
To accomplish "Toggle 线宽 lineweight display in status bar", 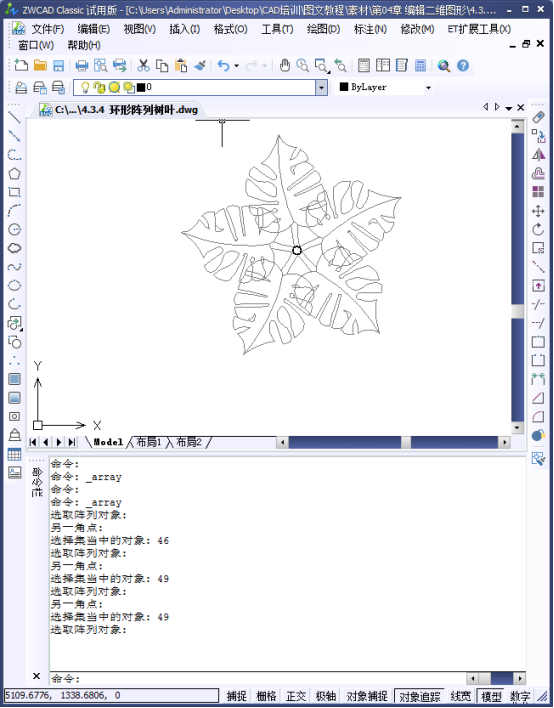I will pos(461,696).
